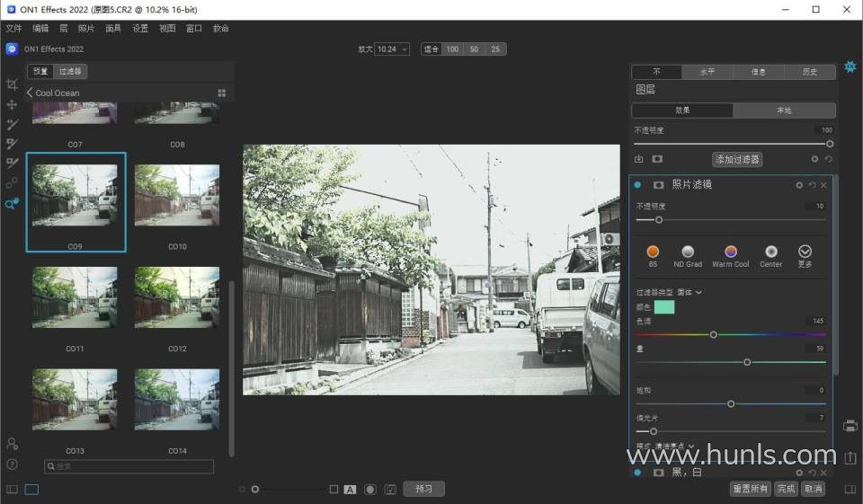Switch preset browser to grid view icon
863x504 pixels.
pos(222,93)
